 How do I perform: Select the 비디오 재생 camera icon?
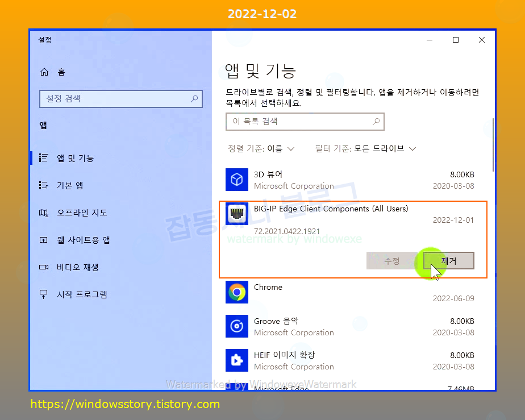[44, 267]
